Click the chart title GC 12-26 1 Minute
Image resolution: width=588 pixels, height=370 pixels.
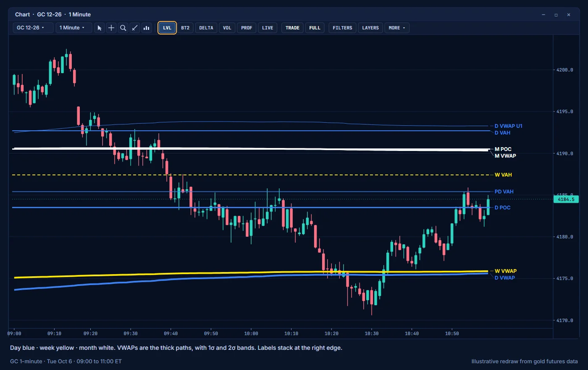pyautogui.click(x=53, y=15)
